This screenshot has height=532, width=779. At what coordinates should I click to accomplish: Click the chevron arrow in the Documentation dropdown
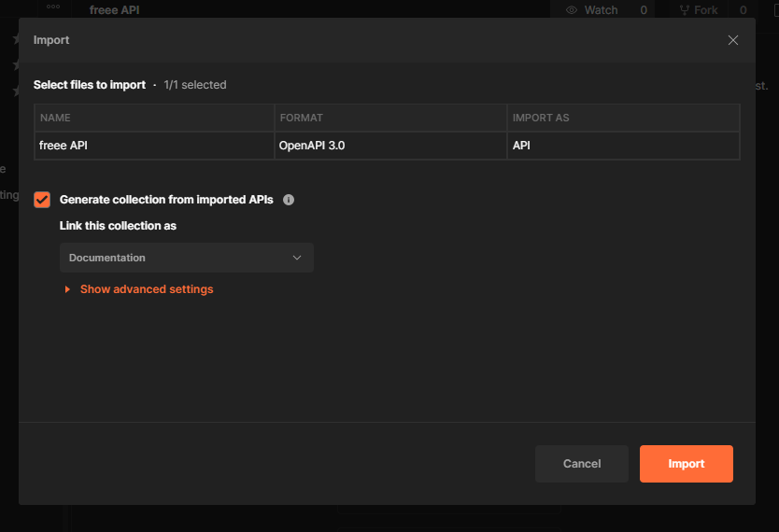(297, 258)
